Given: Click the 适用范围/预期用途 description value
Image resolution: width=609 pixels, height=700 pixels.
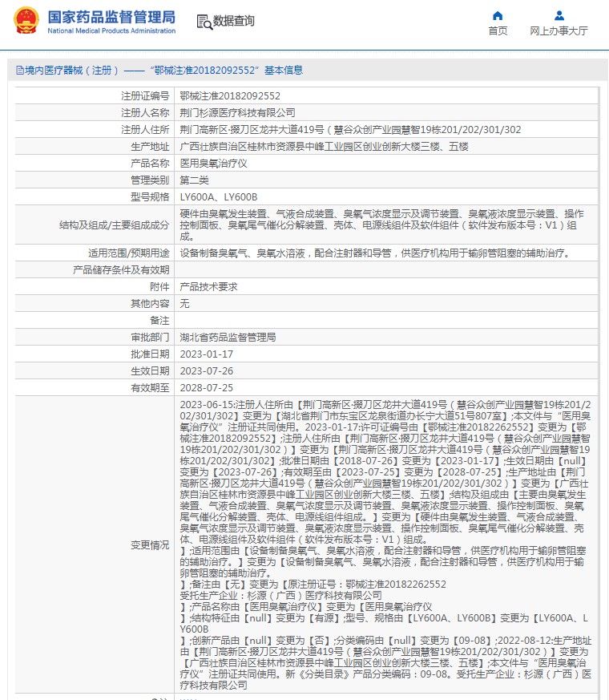Looking at the screenshot, I should 375,253.
